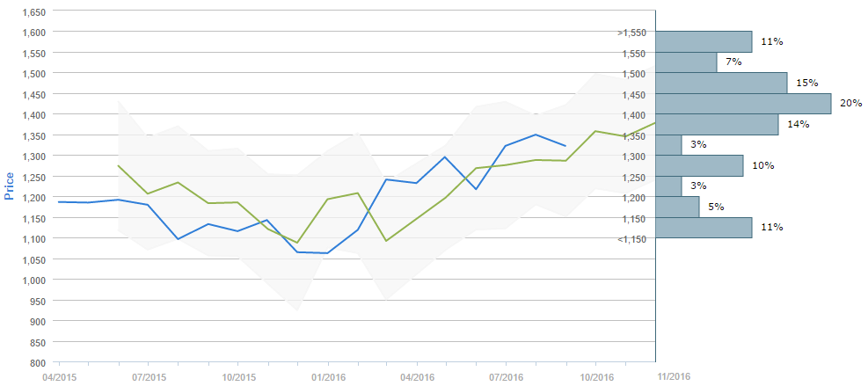Click the 20% histogram bar
This screenshot has height=386, width=868.
pos(743,104)
